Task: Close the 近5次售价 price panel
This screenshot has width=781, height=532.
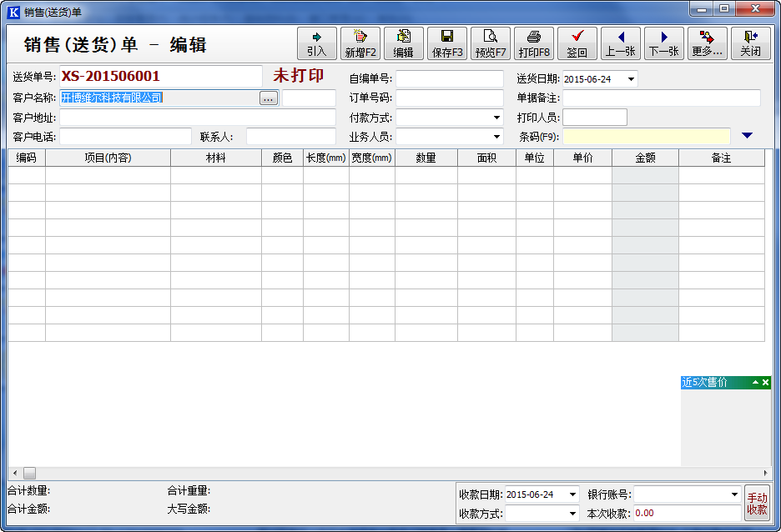Action: [x=766, y=382]
